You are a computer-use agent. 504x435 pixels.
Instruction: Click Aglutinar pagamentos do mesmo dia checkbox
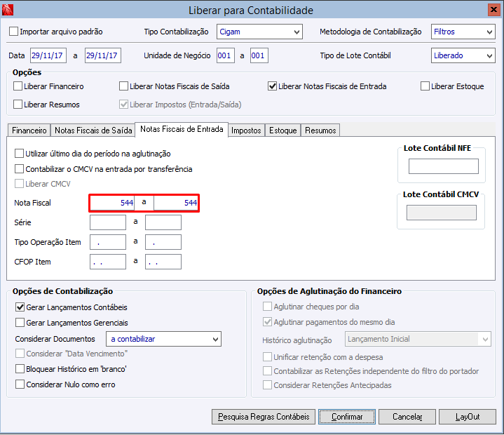coord(267,322)
